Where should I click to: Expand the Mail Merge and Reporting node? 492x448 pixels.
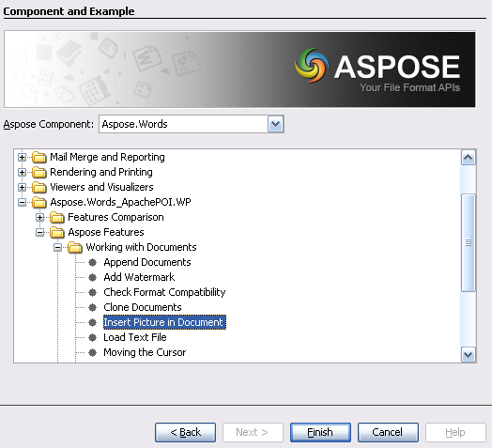pos(22,157)
